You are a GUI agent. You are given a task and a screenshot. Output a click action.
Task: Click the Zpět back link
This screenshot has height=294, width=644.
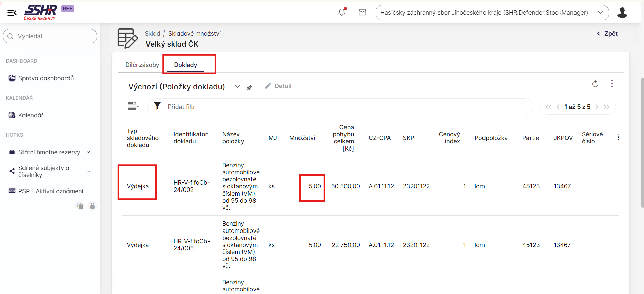[x=607, y=34]
